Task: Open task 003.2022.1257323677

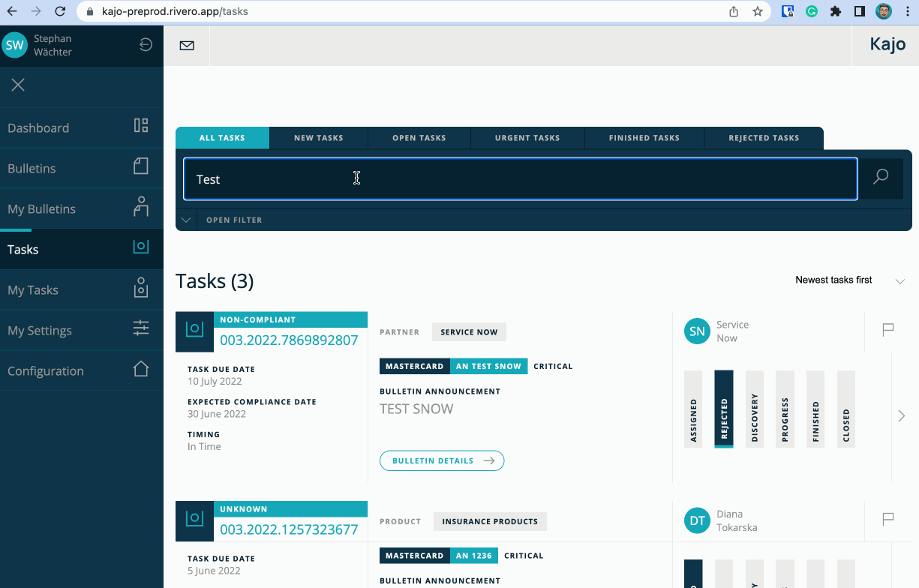Action: [x=289, y=529]
